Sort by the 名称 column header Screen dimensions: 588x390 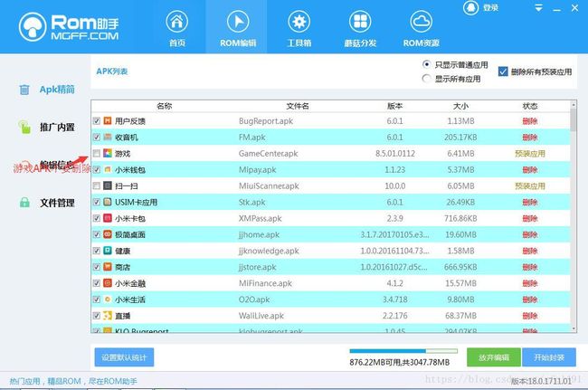coord(165,106)
